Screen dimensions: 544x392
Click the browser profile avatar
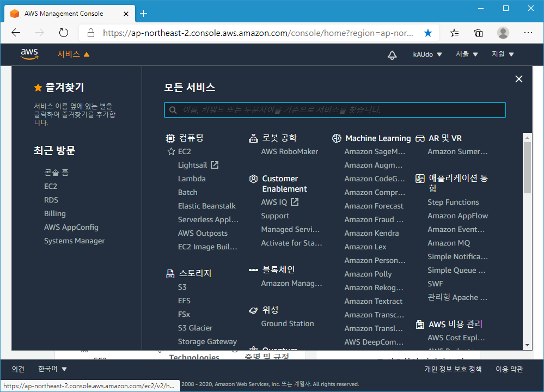pyautogui.click(x=503, y=33)
